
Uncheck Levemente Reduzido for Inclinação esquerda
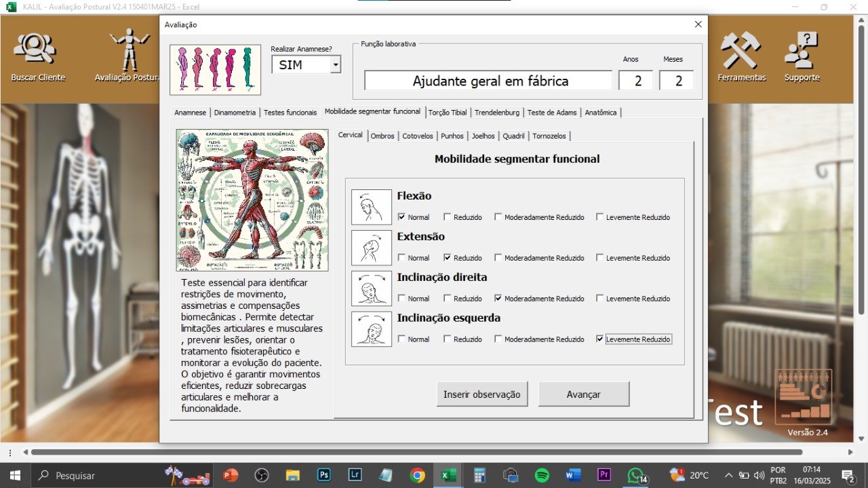pos(599,339)
